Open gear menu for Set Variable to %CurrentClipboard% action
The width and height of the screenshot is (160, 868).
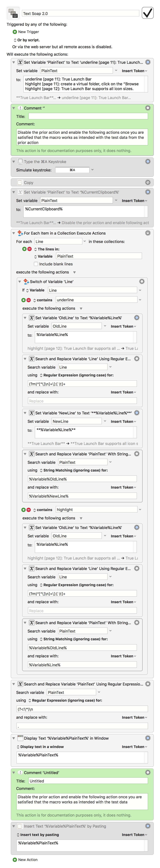tap(148, 192)
